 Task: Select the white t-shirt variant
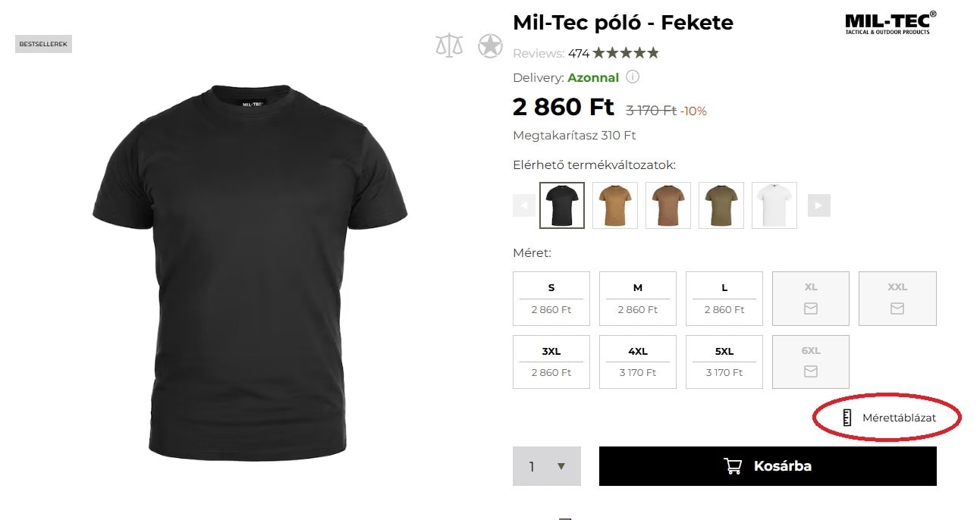pos(774,205)
